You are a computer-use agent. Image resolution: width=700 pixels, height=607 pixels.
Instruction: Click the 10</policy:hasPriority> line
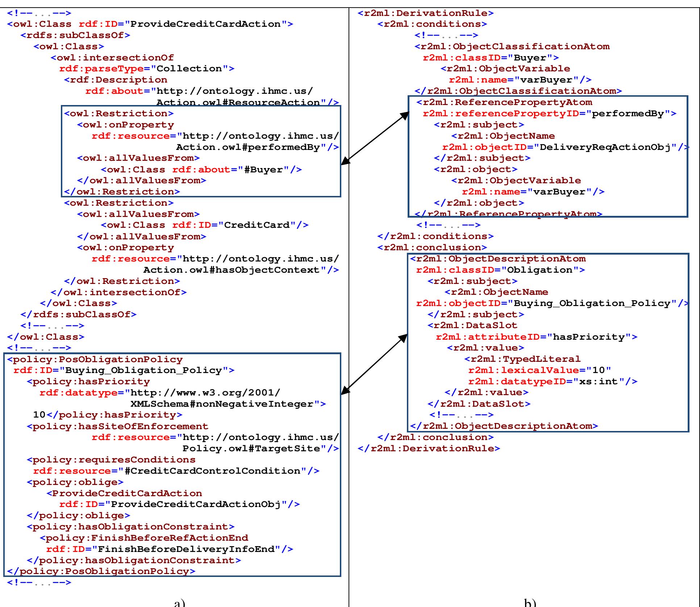pyautogui.click(x=108, y=415)
